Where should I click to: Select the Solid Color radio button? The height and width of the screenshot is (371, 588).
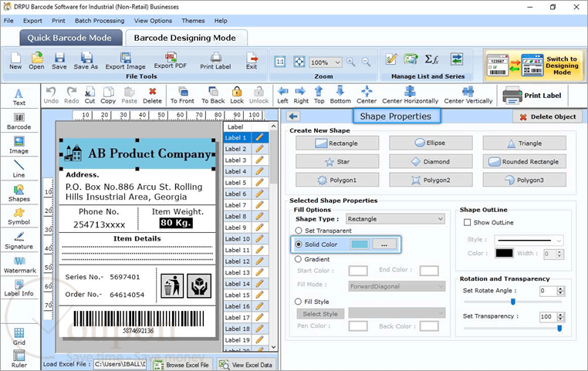point(299,245)
